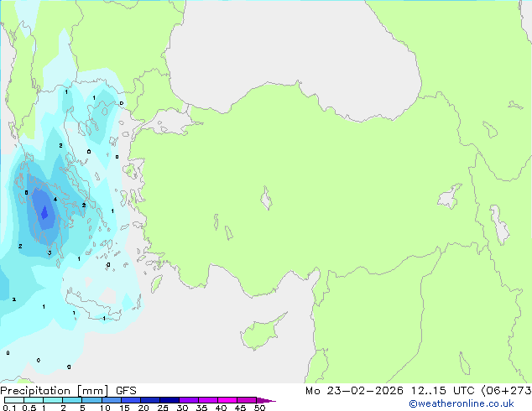
Task: Click the '4' precipitation value near the peak
Action: [55, 200]
